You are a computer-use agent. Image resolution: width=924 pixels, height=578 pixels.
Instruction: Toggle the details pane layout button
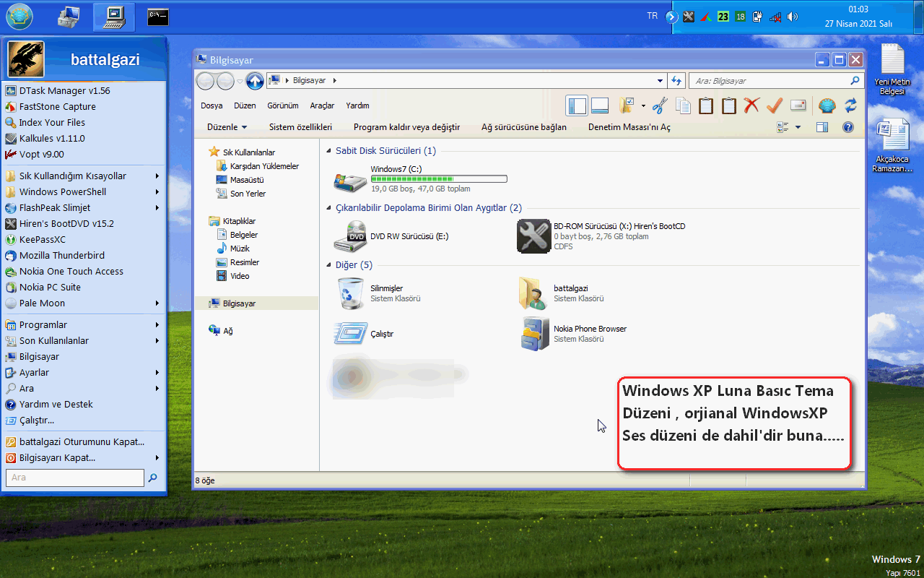[600, 105]
